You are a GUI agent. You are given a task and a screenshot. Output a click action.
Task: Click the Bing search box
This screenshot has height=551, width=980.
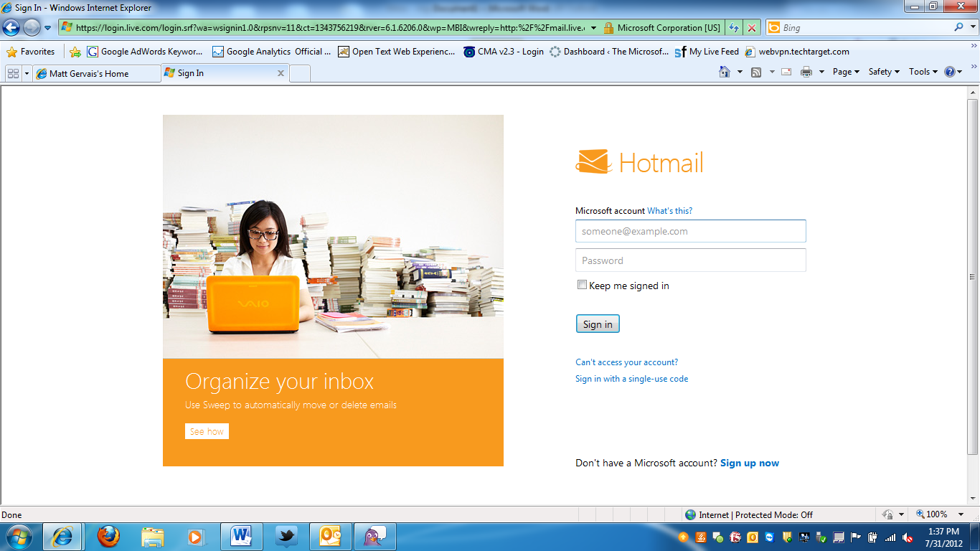pyautogui.click(x=867, y=28)
